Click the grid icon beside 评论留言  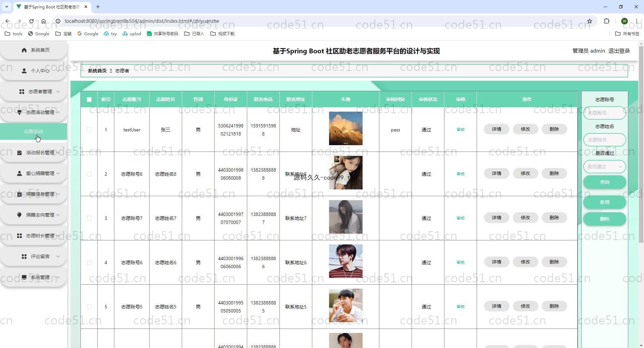24,256
